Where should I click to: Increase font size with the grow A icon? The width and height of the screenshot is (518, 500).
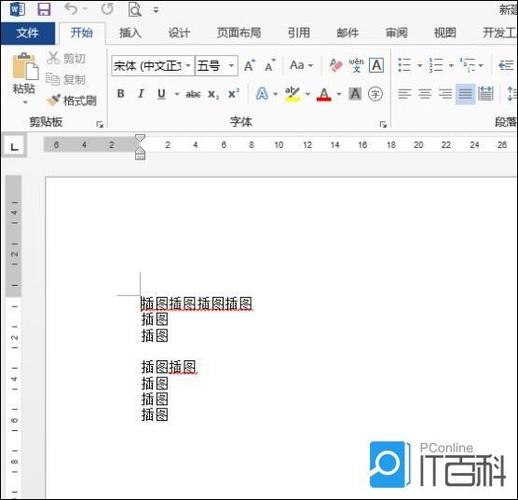(250, 66)
